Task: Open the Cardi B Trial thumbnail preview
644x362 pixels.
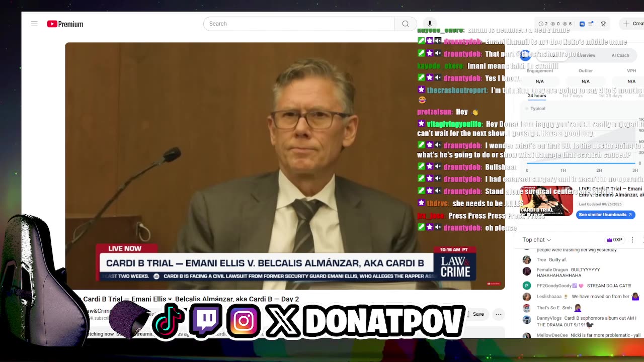Action: (x=546, y=201)
